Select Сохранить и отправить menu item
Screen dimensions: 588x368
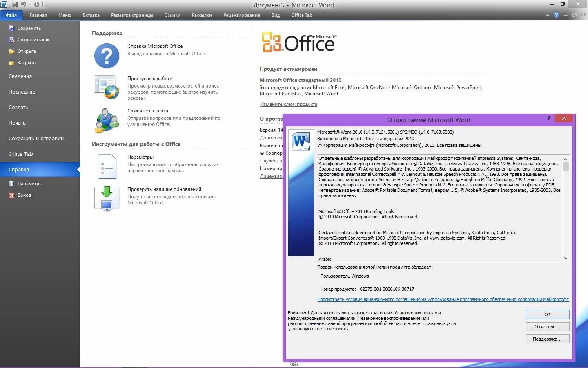tap(40, 139)
